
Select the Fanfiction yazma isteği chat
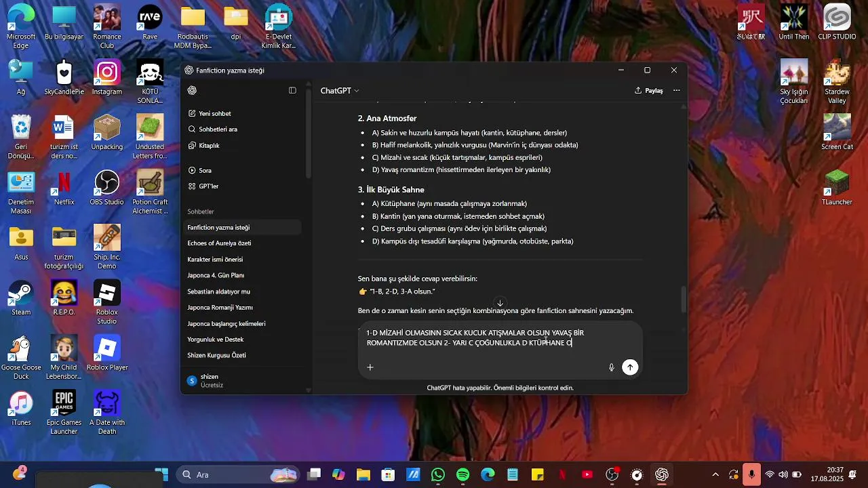(x=243, y=228)
